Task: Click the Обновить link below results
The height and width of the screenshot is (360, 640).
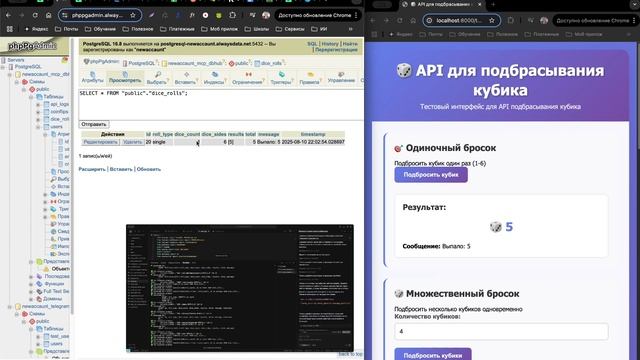Action: coord(149,169)
